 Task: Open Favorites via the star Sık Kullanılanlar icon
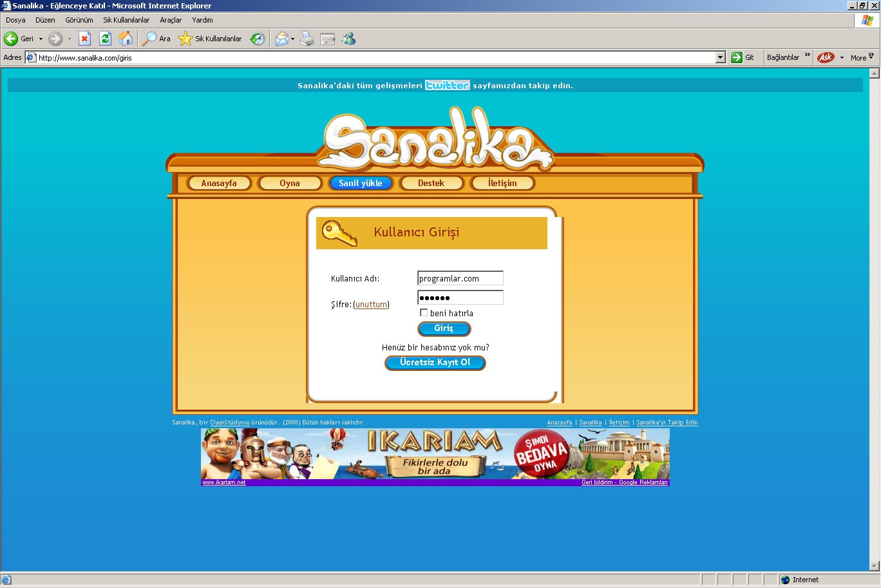coord(185,39)
